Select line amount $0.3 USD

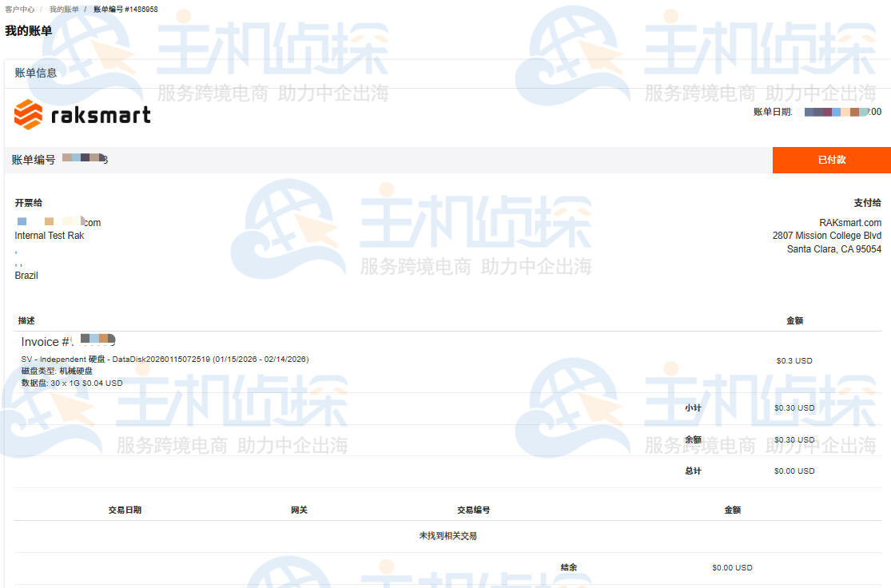(794, 361)
